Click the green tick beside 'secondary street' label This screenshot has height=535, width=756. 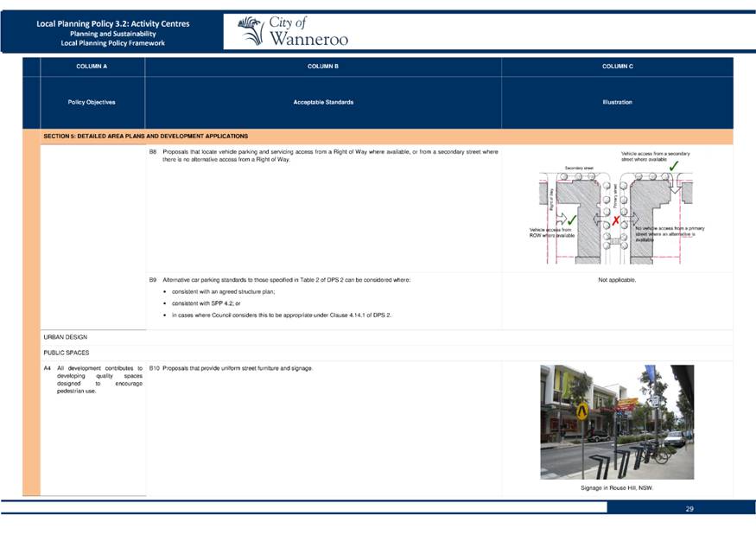pos(674,165)
